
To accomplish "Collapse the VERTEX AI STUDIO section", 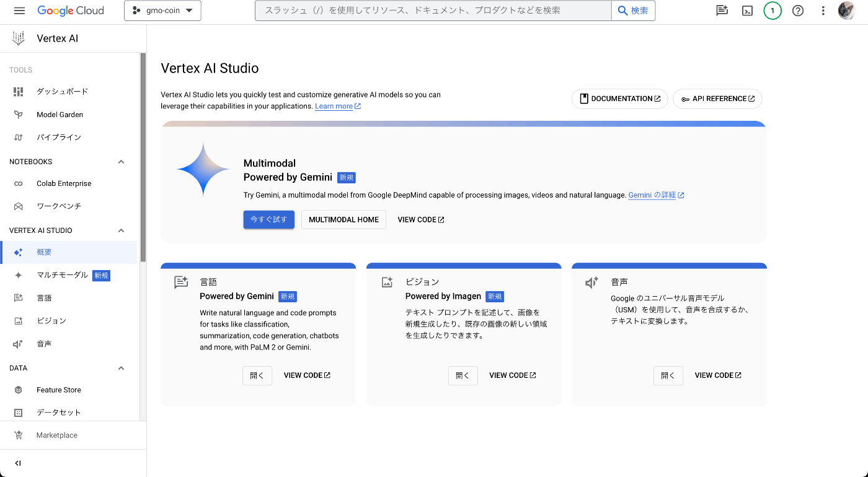I will point(122,230).
